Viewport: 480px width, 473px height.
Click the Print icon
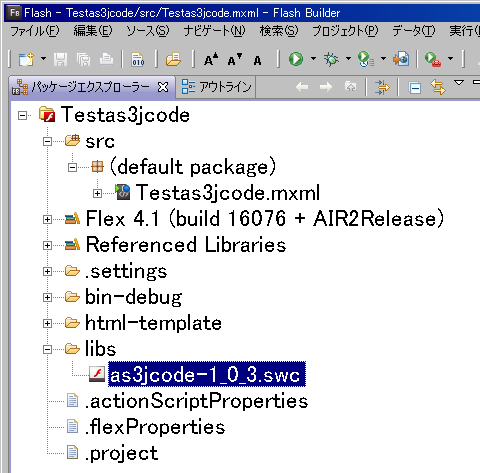(x=106, y=60)
